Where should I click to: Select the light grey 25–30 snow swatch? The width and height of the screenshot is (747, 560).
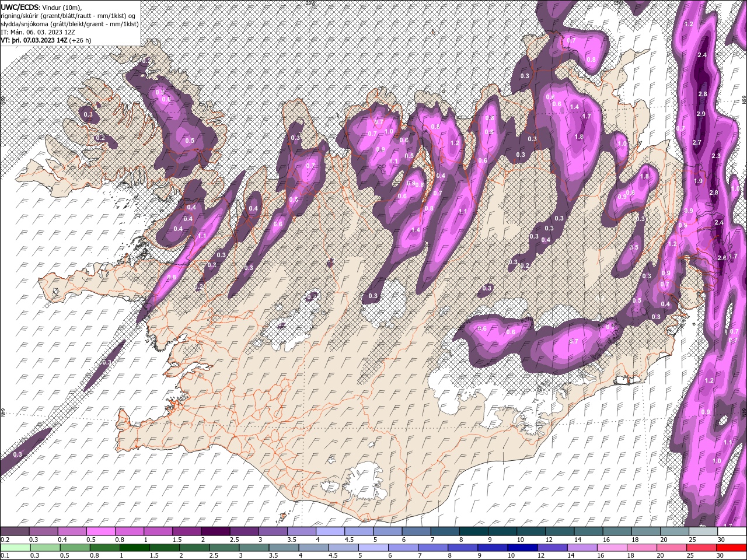(703, 531)
